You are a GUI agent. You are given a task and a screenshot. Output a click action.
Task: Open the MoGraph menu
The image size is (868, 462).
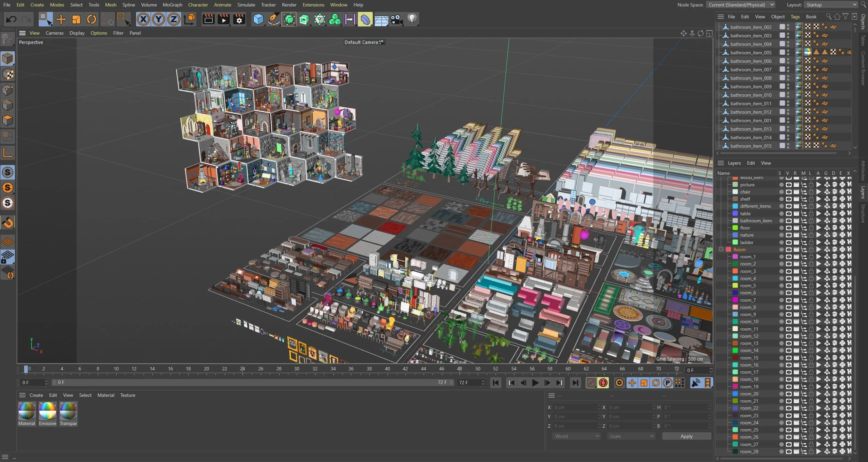172,5
